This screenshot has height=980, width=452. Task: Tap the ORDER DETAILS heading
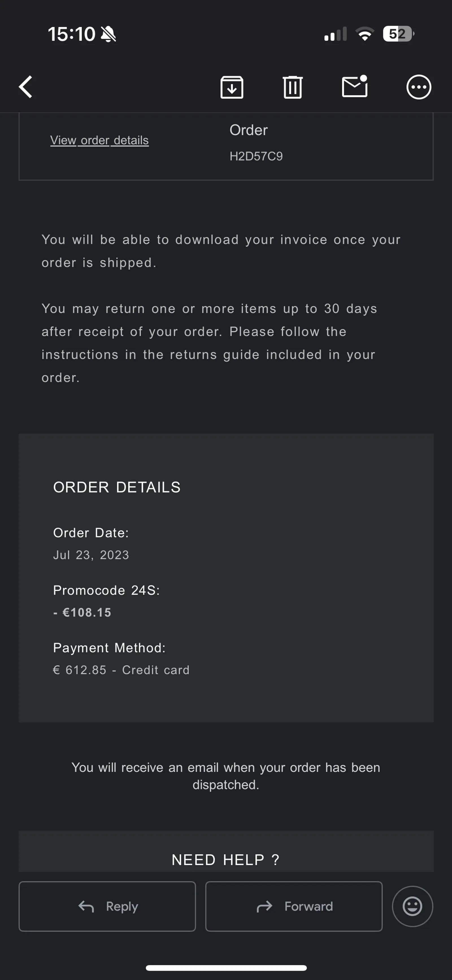pos(117,487)
